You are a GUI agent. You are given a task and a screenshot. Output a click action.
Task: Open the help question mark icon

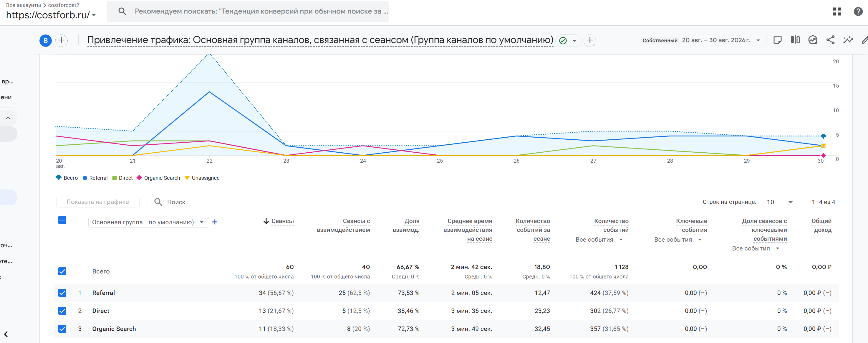pyautogui.click(x=858, y=11)
